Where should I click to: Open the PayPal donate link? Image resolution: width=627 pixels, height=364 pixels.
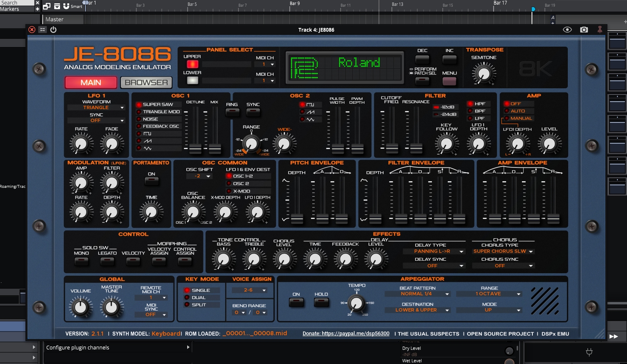point(346,334)
